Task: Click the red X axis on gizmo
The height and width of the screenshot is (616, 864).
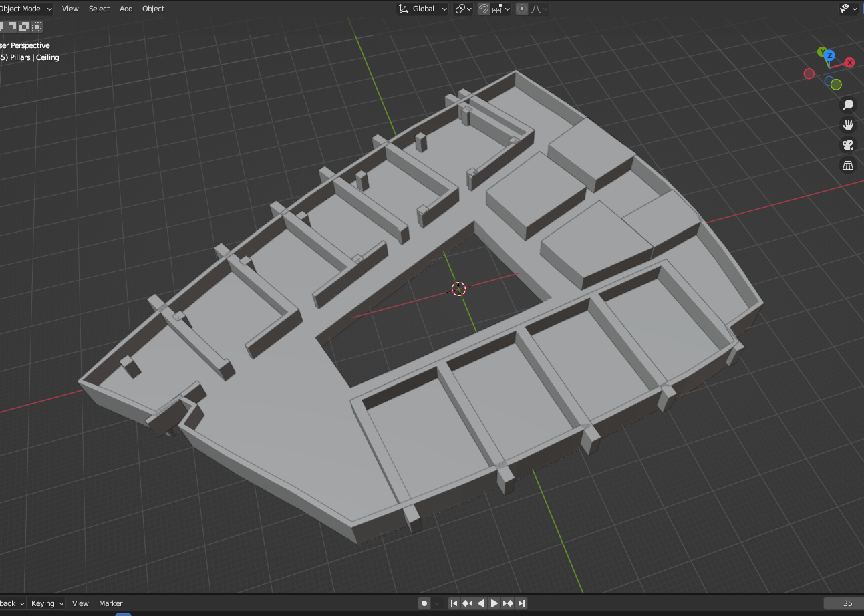Action: point(849,63)
